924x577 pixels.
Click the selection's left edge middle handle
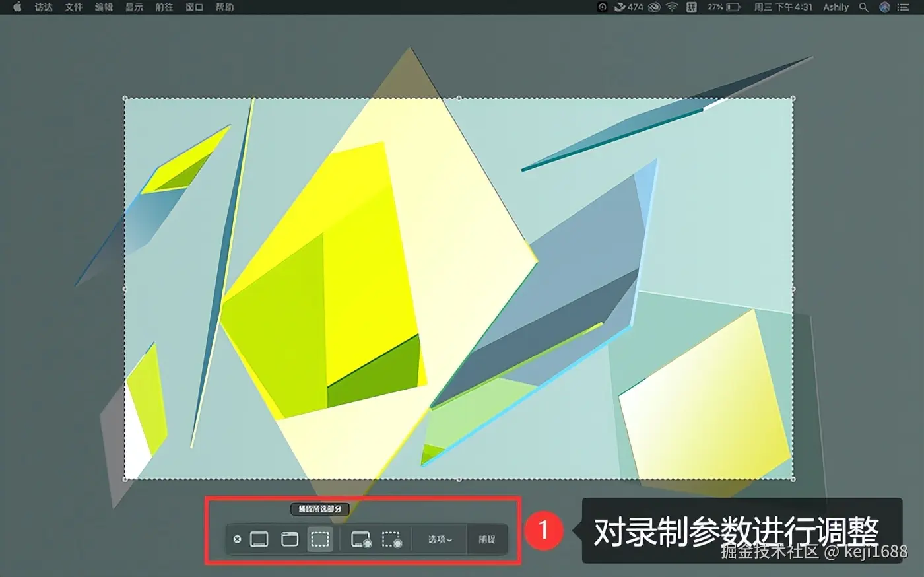[125, 288]
